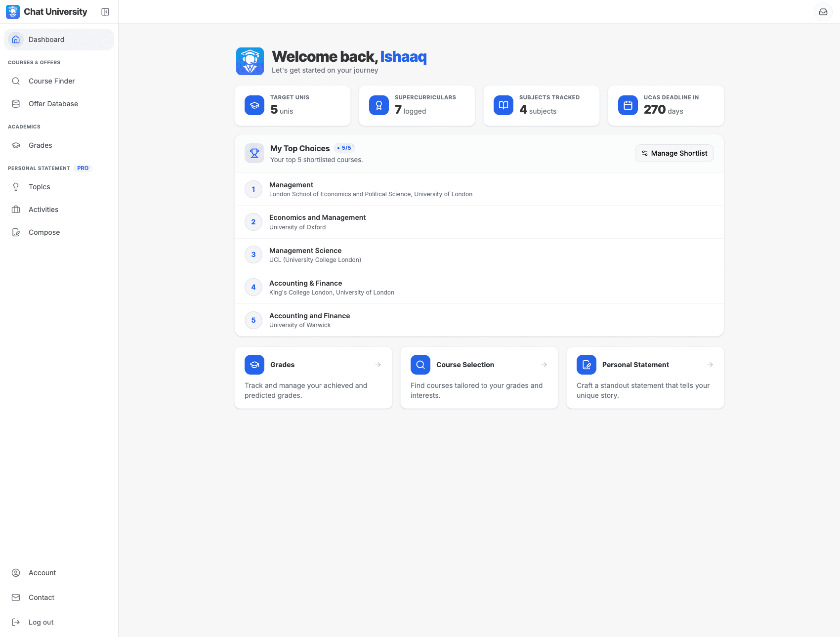Image resolution: width=840 pixels, height=637 pixels.
Task: Open Course Finder using the magnifying glass icon
Action: [16, 81]
